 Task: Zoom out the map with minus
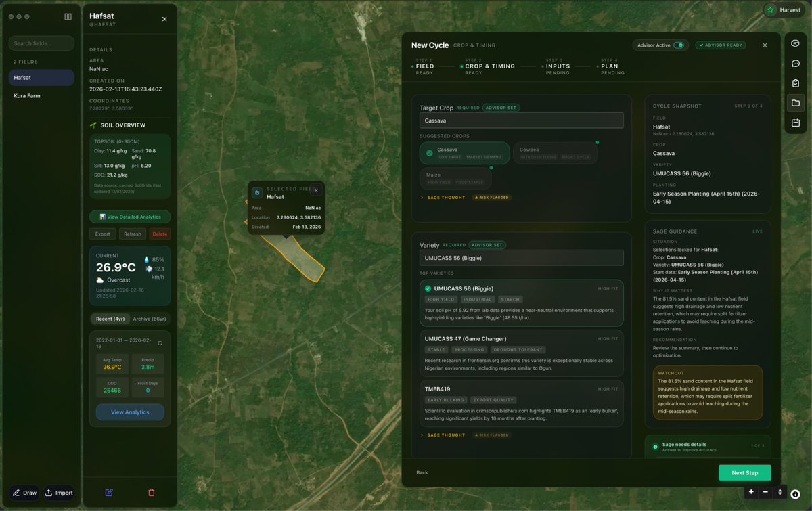(x=765, y=492)
